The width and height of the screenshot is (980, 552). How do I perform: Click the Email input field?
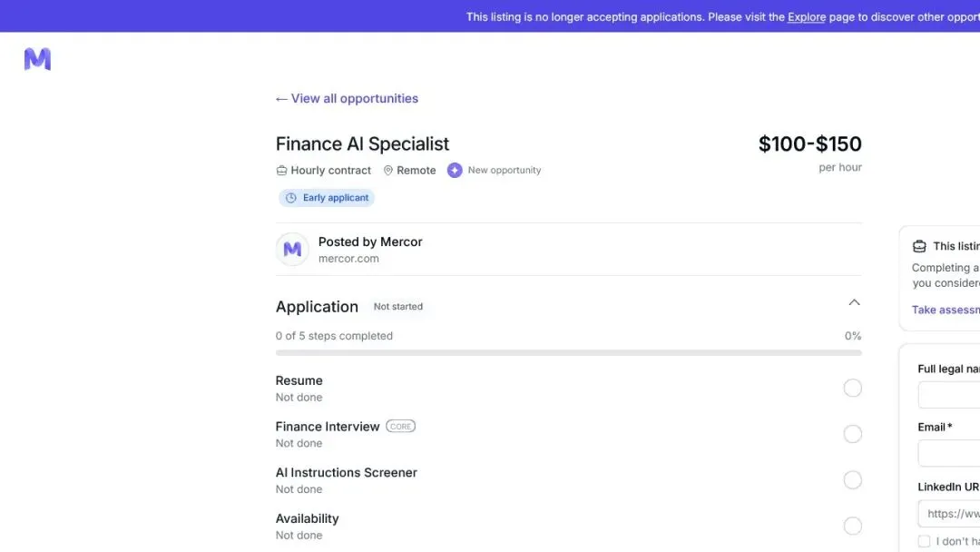(949, 453)
